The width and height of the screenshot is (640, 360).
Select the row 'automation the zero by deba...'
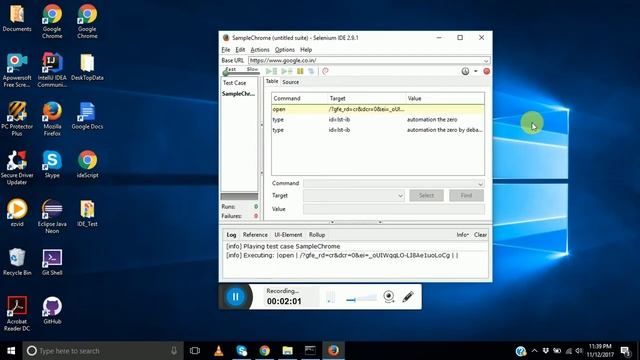pos(378,130)
